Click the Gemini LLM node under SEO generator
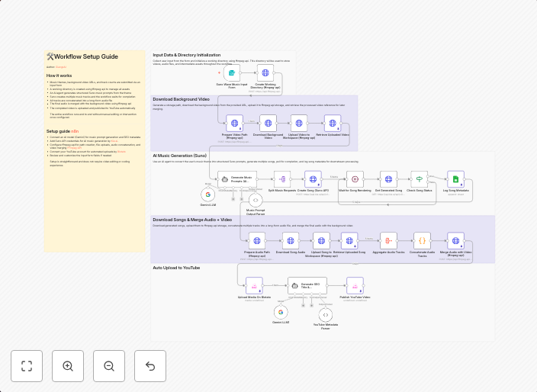Viewport: 537px width, 392px height. 281,312
